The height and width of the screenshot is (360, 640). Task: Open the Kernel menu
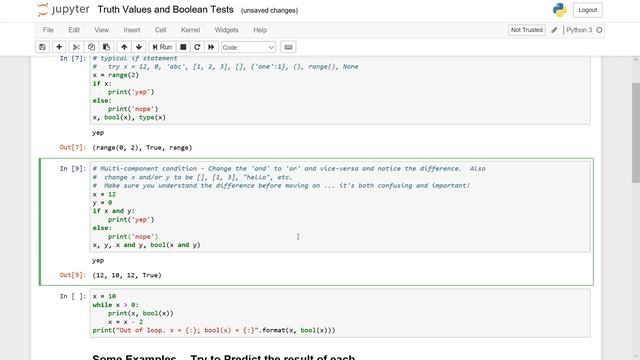(x=191, y=30)
